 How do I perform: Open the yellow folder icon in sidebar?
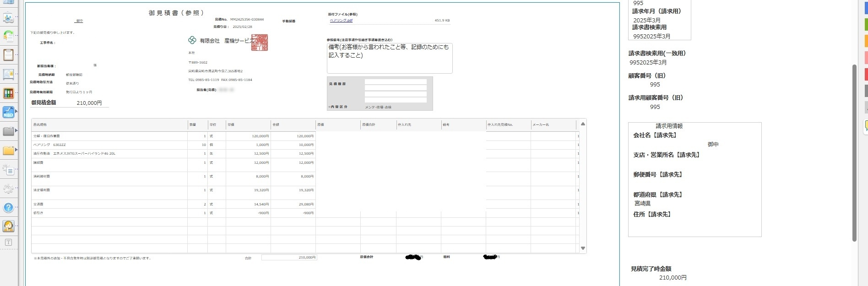click(x=8, y=150)
